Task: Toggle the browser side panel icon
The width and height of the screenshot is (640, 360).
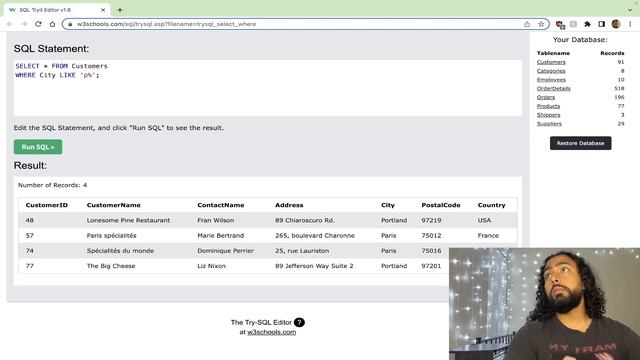Action: point(601,24)
